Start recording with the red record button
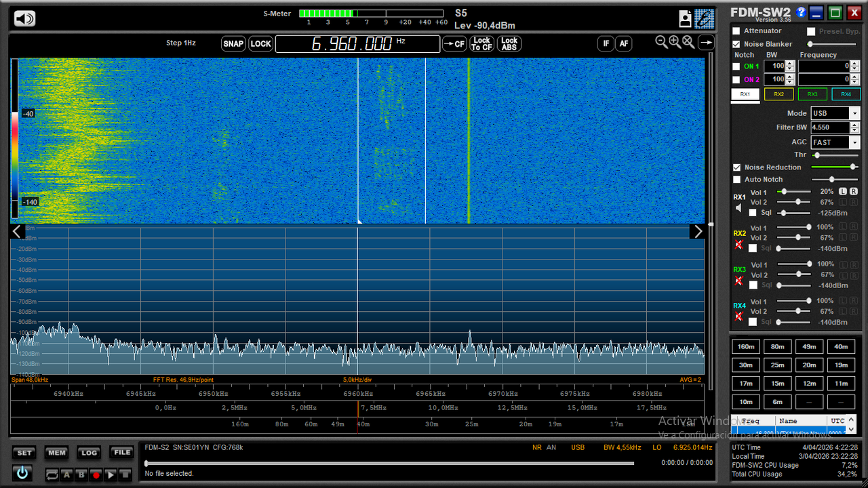Image resolution: width=868 pixels, height=488 pixels. 96,475
